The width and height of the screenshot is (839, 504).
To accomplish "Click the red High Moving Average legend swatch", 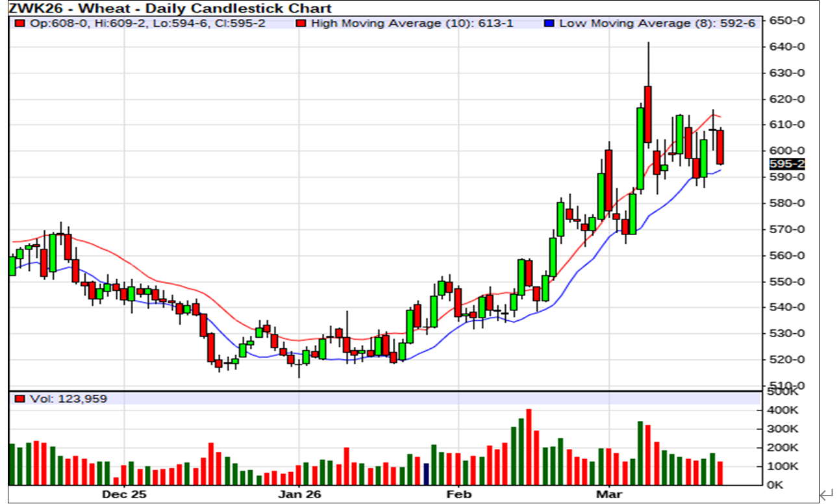I will pos(300,23).
